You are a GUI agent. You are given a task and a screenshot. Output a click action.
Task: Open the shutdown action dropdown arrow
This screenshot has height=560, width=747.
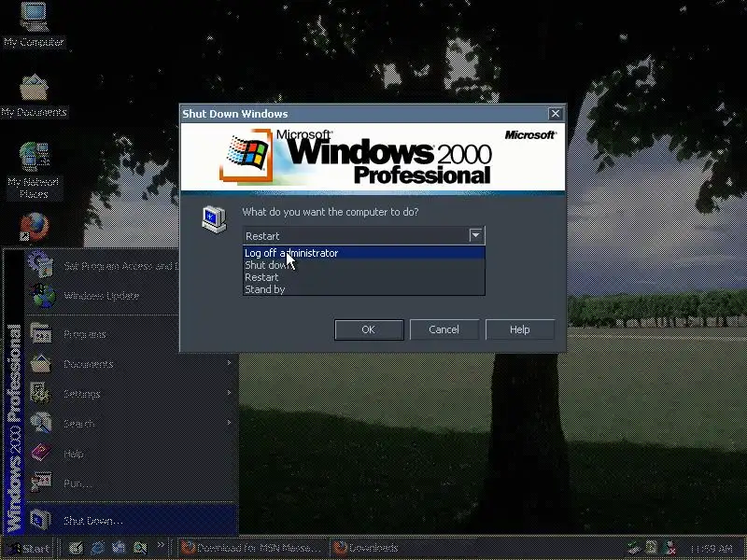(475, 235)
